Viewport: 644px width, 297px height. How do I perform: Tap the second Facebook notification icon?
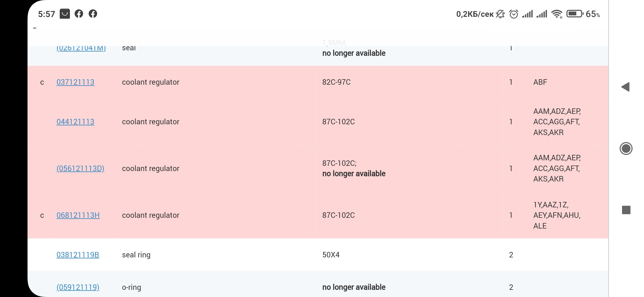point(93,14)
